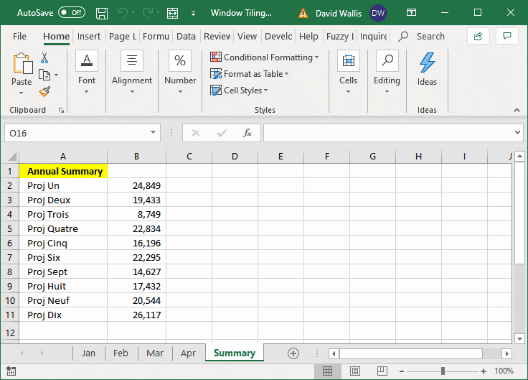Click the warning triangle icon near David Wallis
The width and height of the screenshot is (528, 380).
point(303,13)
